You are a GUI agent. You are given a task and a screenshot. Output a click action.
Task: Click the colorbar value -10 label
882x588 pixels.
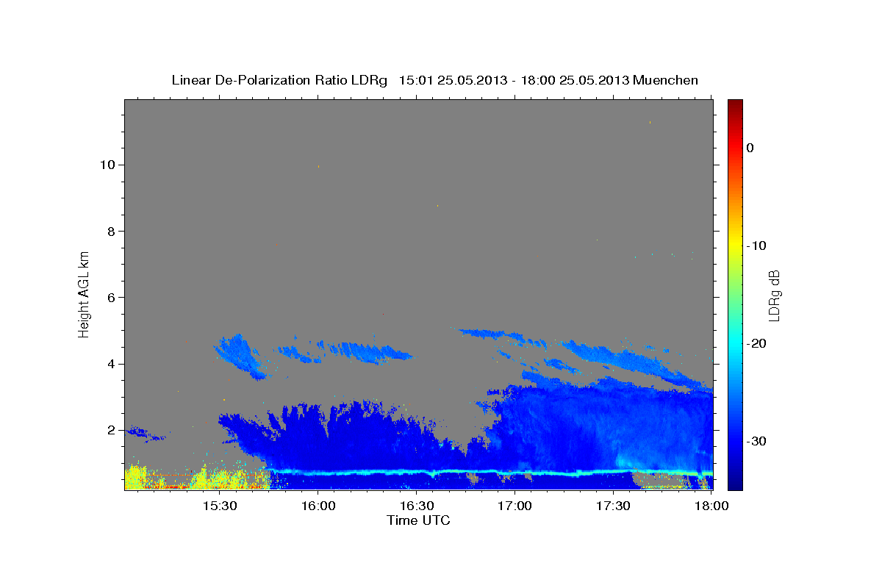coord(756,245)
